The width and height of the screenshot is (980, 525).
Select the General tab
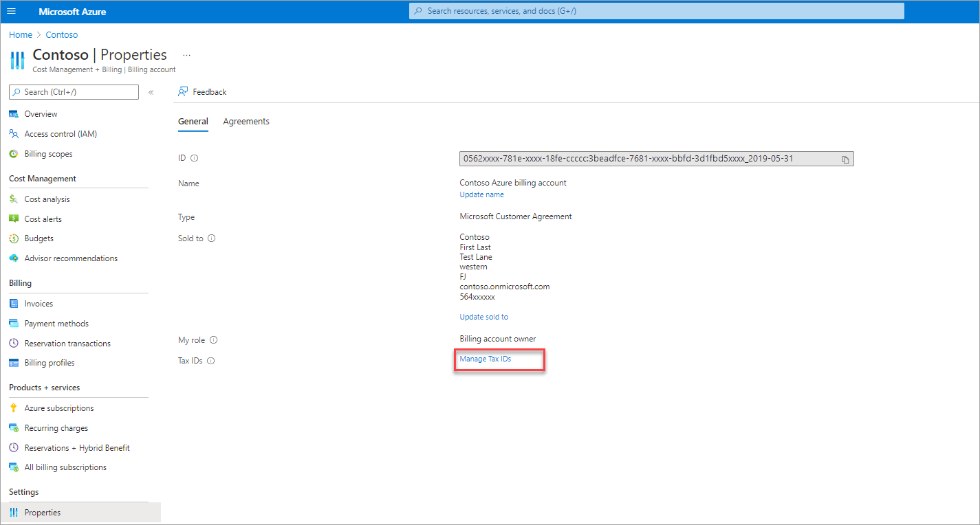[193, 122]
